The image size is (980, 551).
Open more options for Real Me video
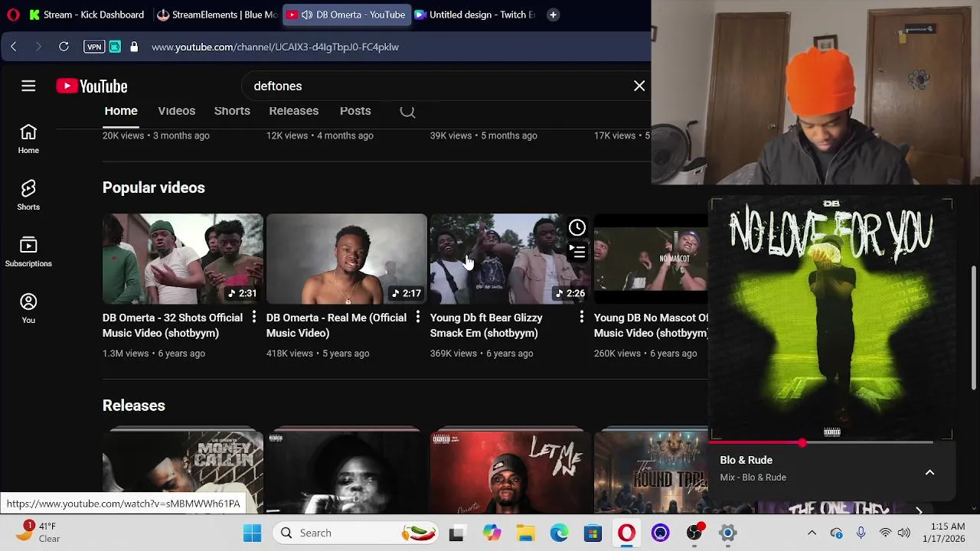417,317
